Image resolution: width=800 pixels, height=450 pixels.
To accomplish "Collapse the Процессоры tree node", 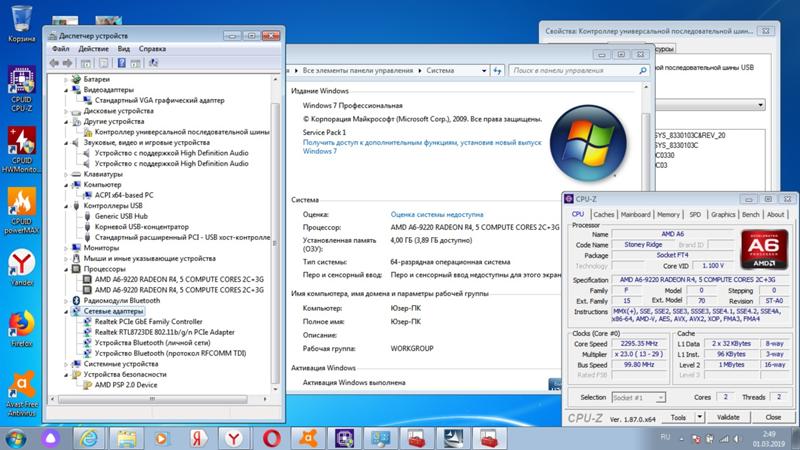I will click(66, 269).
